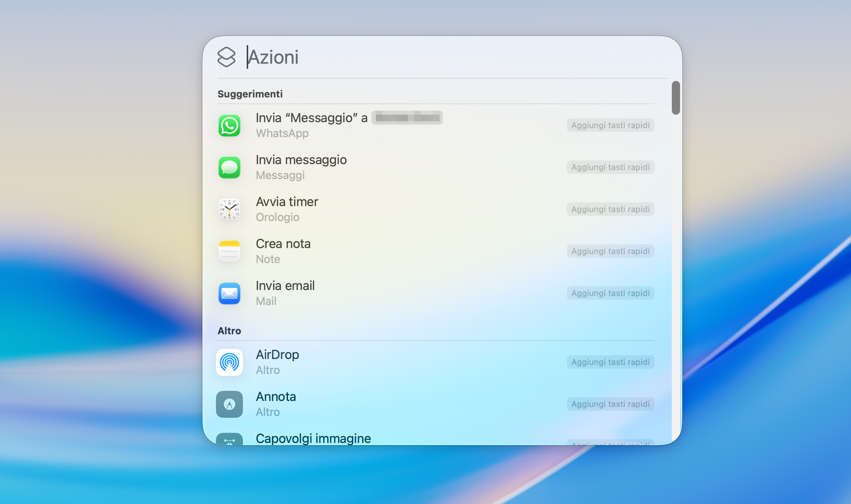Click the green Messaggi app icon
The image size is (851, 504).
[229, 168]
